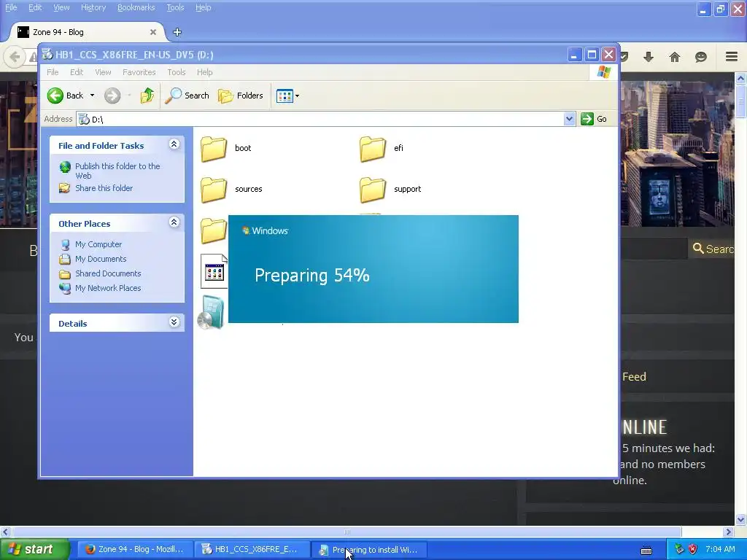Open Search pane in Explorer

[x=187, y=96]
